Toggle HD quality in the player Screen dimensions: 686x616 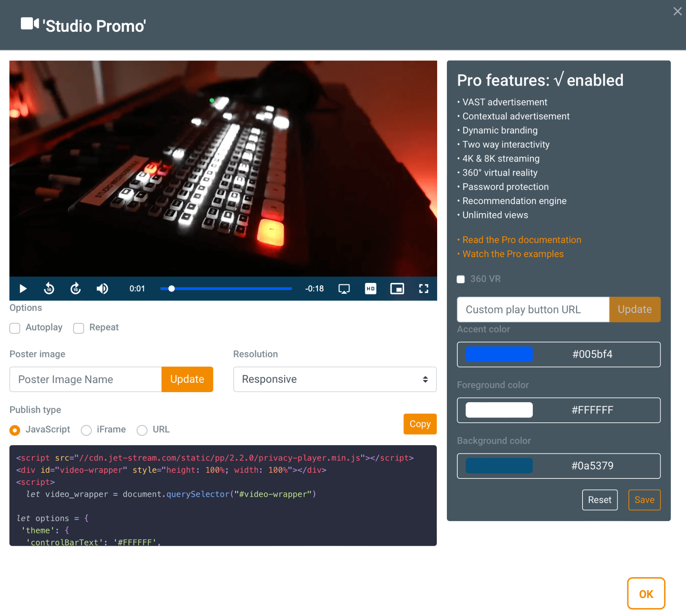(370, 288)
